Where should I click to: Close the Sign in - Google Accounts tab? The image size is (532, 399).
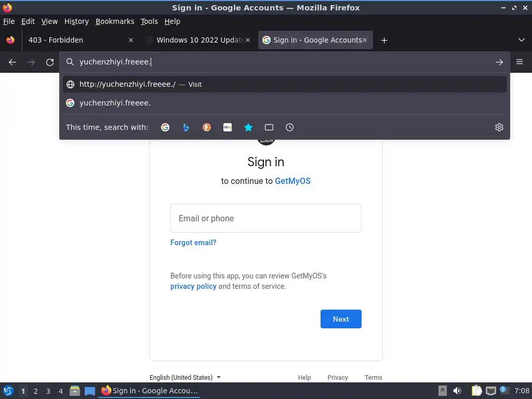click(365, 40)
